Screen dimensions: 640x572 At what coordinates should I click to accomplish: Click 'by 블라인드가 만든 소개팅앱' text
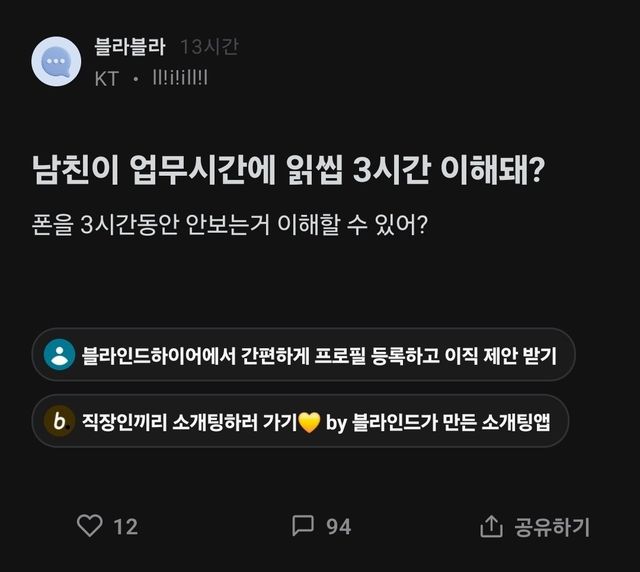[440, 421]
